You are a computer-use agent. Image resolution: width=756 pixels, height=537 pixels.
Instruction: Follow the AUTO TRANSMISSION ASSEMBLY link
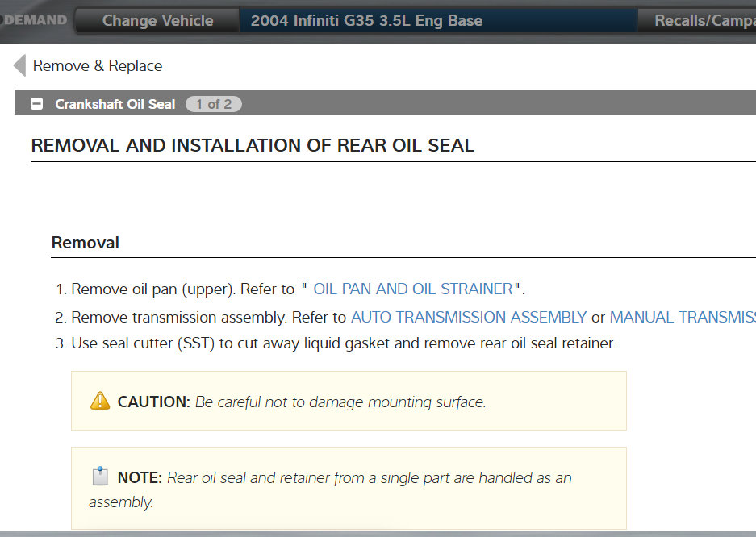468,317
